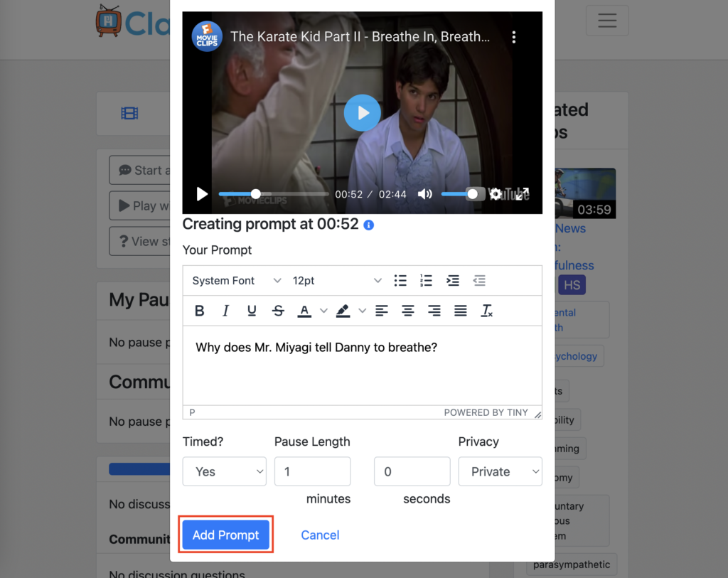728x578 pixels.
Task: Click the Add Prompt button
Action: coord(225,535)
